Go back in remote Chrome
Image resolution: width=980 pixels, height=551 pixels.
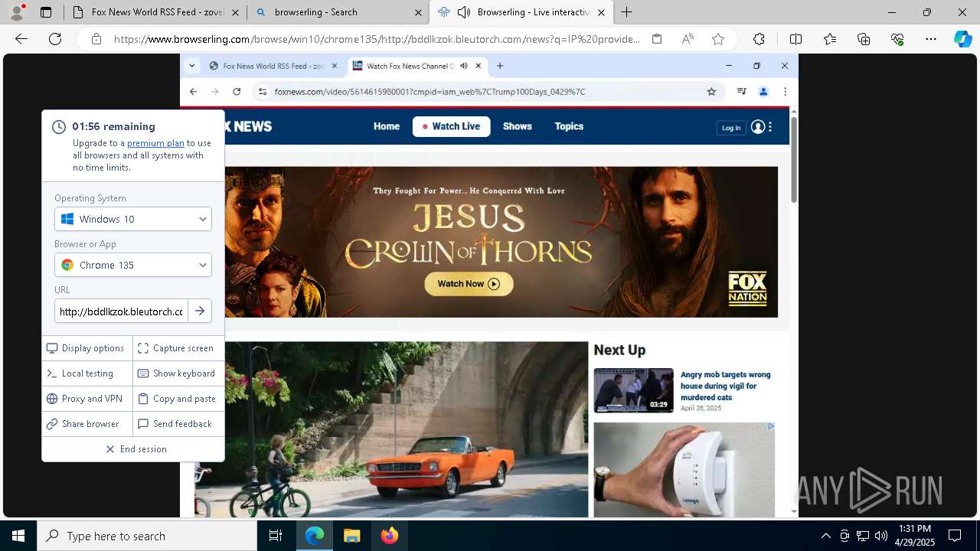pyautogui.click(x=193, y=92)
